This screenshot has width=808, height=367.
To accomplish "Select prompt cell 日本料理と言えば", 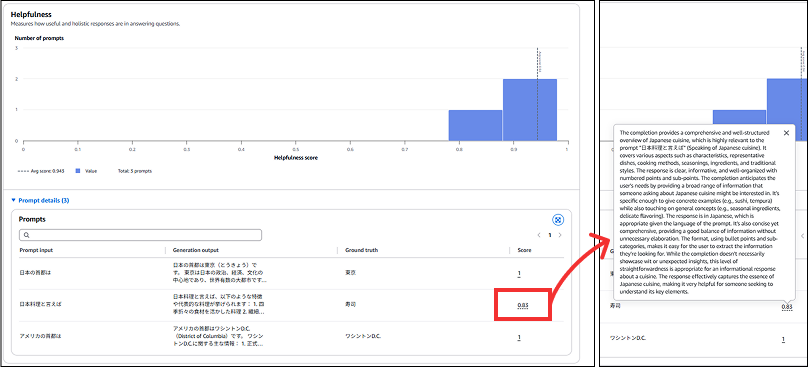I will (x=40, y=304).
